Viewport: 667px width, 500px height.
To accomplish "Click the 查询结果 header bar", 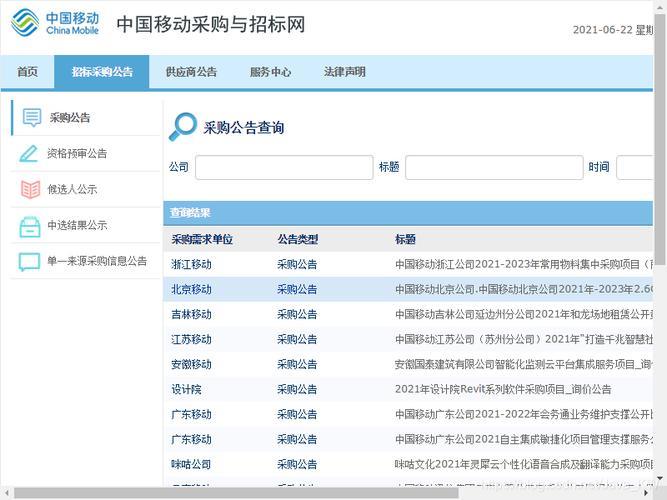I will [408, 213].
